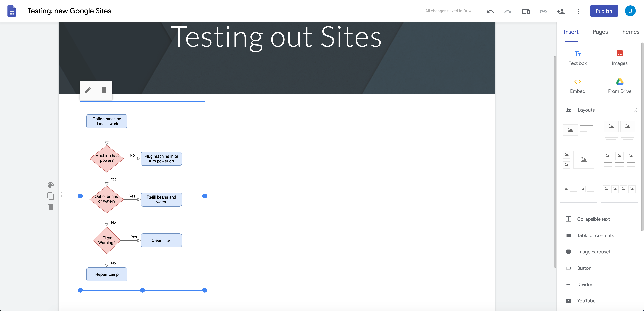Delete the flowchart using the trash icon above it
The image size is (644, 311).
pos(104,90)
